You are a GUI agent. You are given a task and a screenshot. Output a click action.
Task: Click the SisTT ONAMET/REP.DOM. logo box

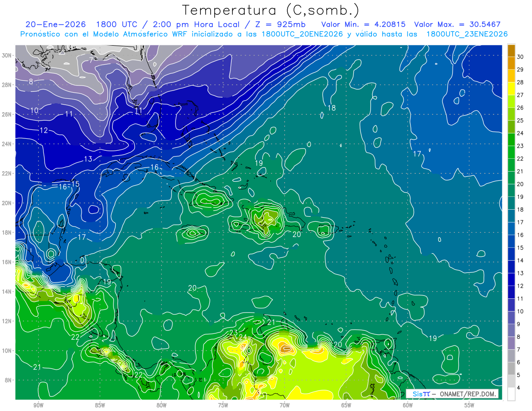[x=452, y=394]
